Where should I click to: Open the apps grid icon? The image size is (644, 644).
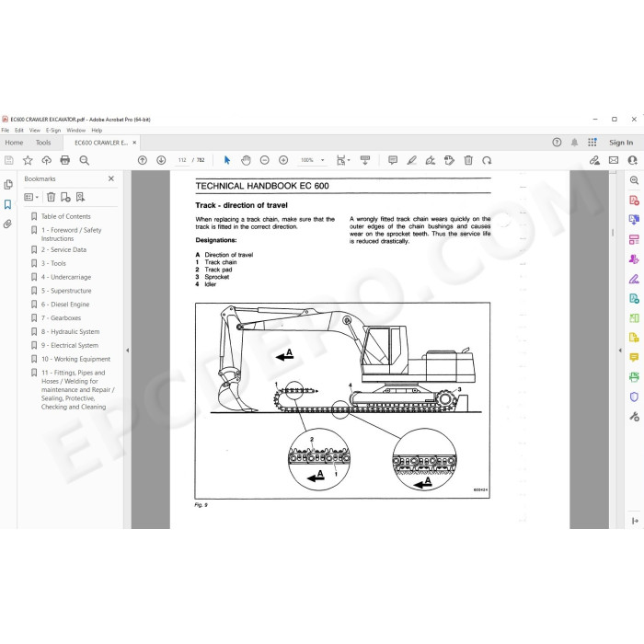tap(592, 143)
